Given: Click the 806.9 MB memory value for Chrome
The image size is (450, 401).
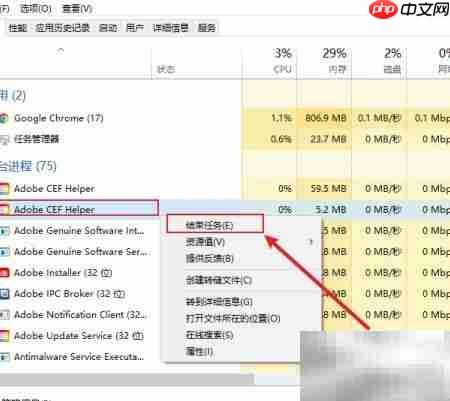Looking at the screenshot, I should [326, 118].
